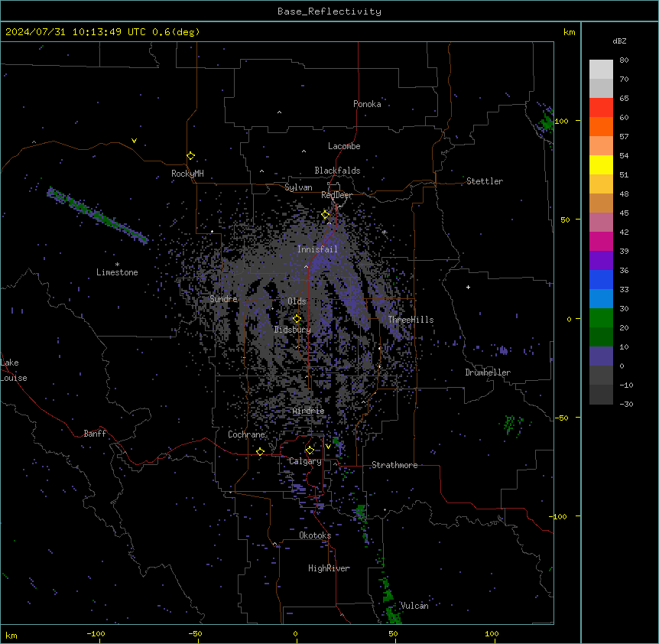Click the Lake Louise label
The image size is (659, 644).
14,370
